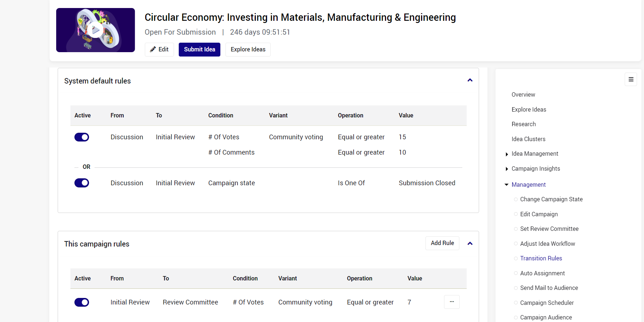Open the Auto Assignment page

(542, 273)
